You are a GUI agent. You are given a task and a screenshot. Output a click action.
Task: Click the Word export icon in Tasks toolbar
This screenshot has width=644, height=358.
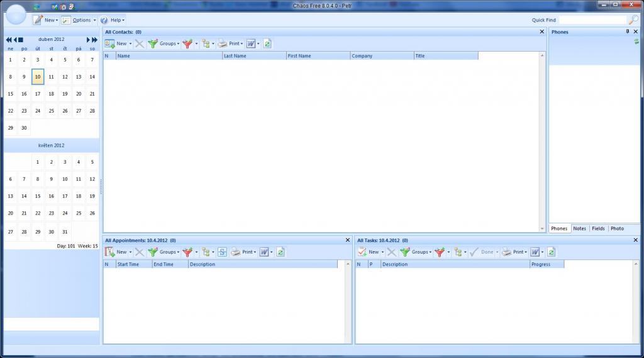[535, 252]
